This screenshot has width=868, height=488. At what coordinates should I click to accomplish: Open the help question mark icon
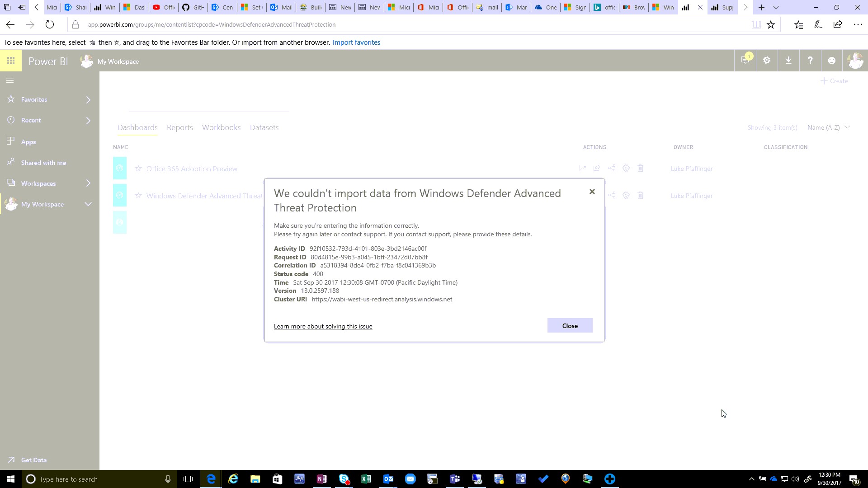pyautogui.click(x=810, y=61)
